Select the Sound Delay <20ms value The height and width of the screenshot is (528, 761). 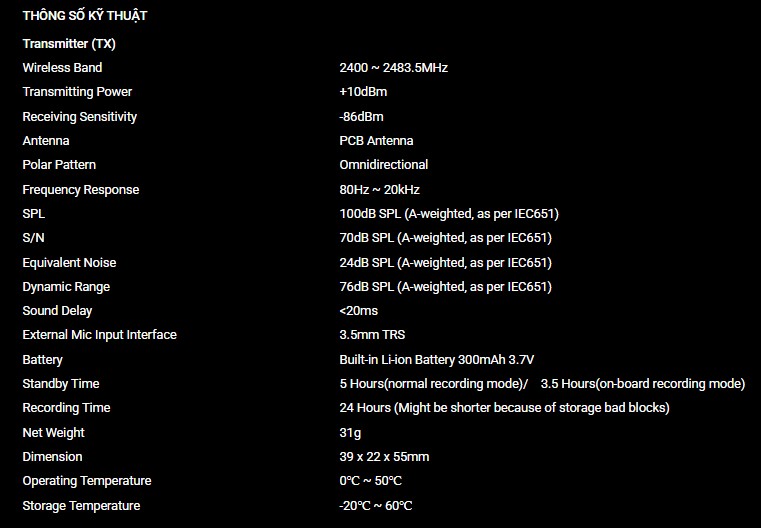tap(359, 311)
